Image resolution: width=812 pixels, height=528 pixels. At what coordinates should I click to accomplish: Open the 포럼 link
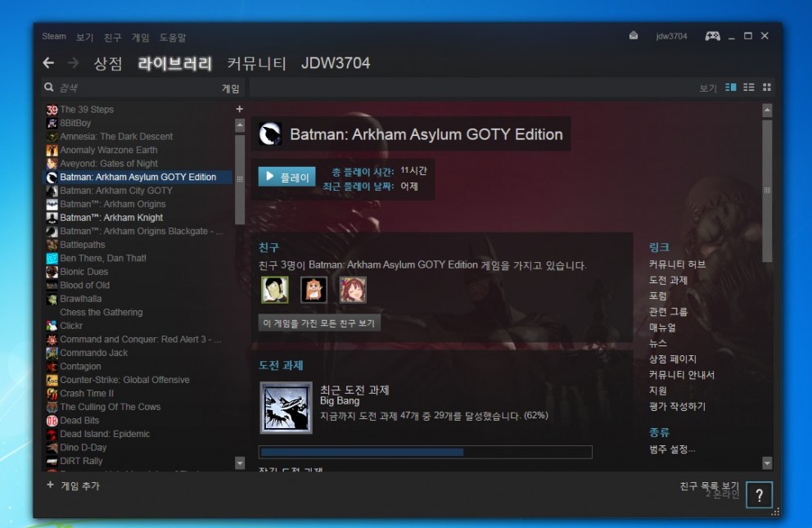[x=658, y=296]
